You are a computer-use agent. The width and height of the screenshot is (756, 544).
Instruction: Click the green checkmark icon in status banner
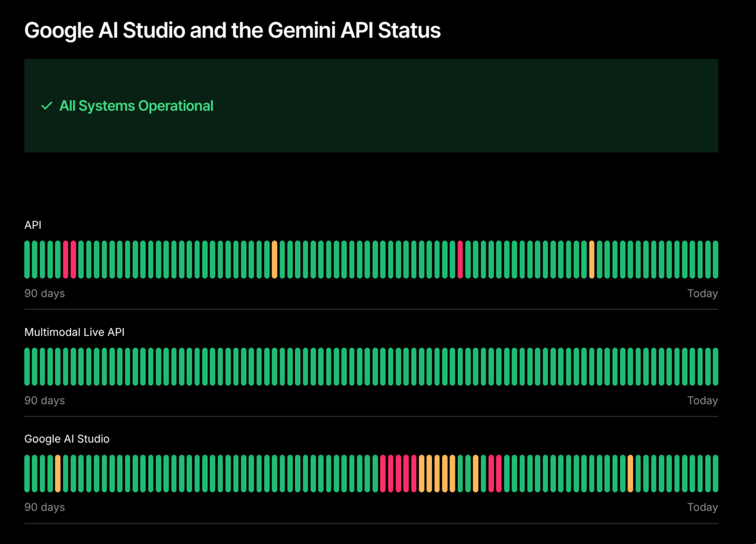click(46, 106)
